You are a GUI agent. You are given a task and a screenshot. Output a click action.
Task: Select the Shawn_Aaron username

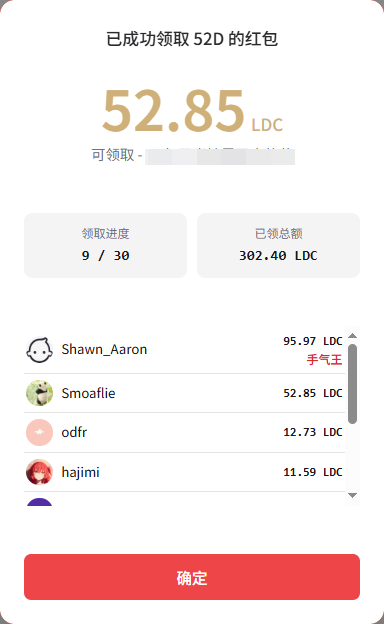point(104,349)
